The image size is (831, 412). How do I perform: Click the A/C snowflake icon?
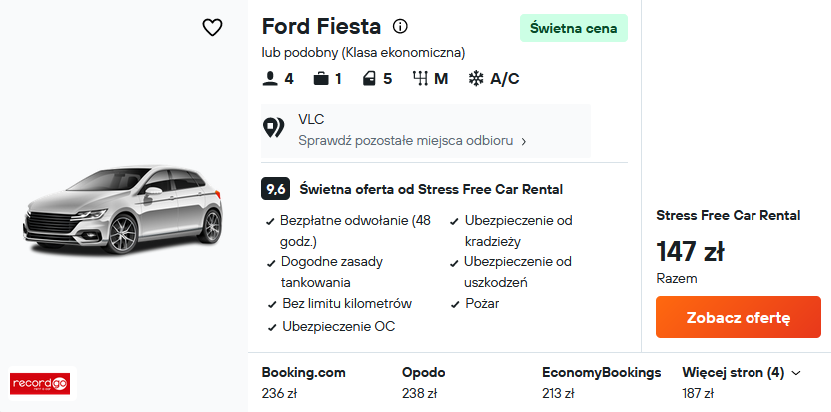coord(477,79)
